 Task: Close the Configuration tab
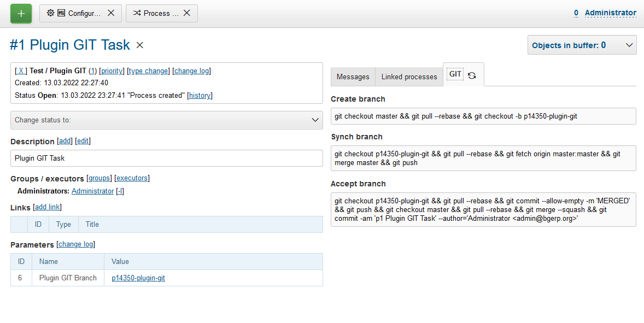[x=111, y=13]
